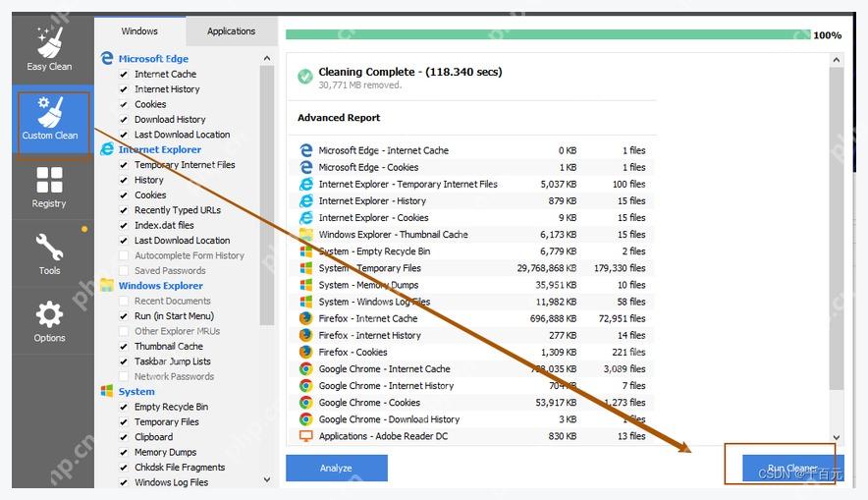868x500 pixels.
Task: Select the Custom Clean broom icon
Action: pyautogui.click(x=50, y=112)
